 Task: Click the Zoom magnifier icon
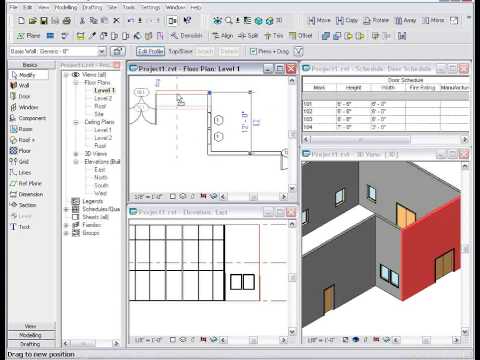point(228,21)
